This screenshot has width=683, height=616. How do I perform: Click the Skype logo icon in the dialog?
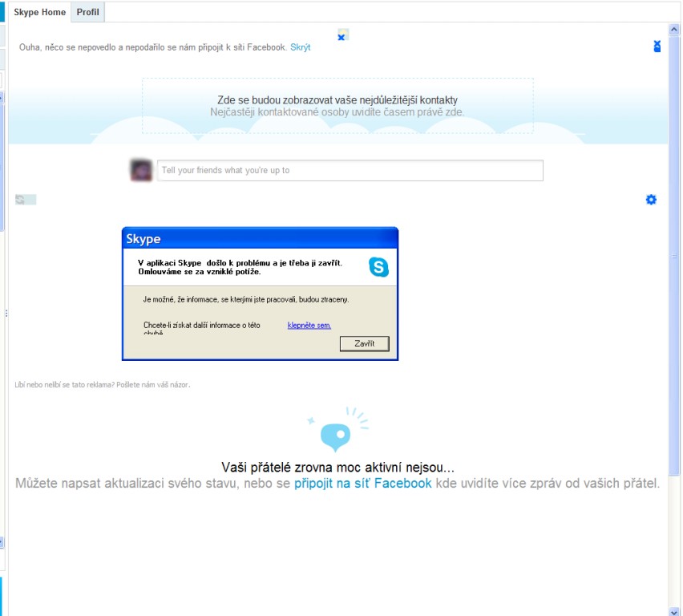pyautogui.click(x=378, y=267)
